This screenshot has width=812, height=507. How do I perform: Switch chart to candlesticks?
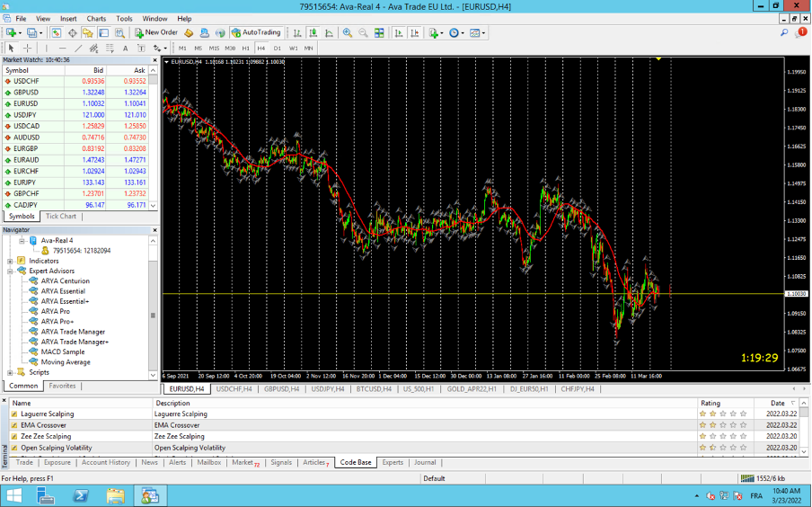coord(313,32)
